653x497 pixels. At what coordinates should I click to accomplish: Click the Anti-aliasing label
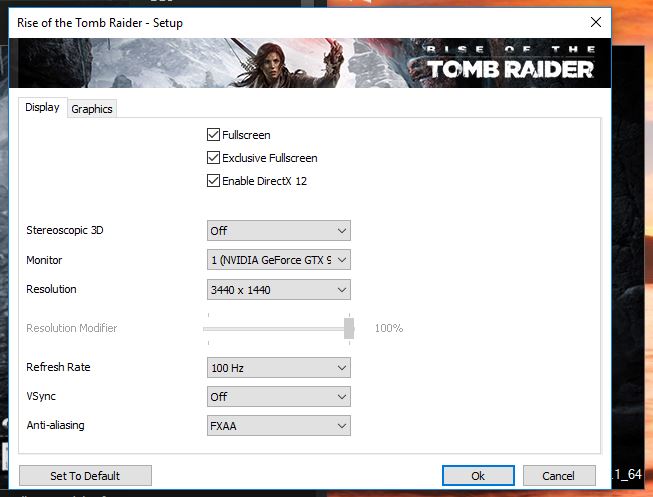tap(55, 425)
